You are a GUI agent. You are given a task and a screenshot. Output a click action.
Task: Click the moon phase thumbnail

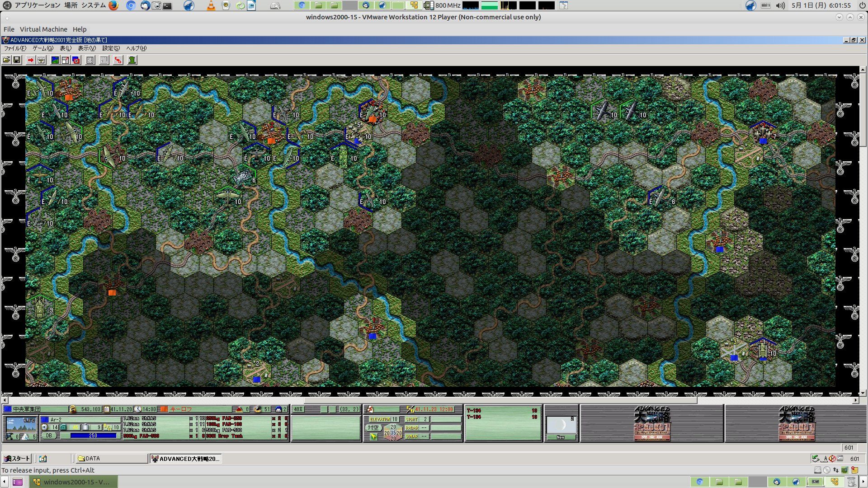pyautogui.click(x=561, y=425)
